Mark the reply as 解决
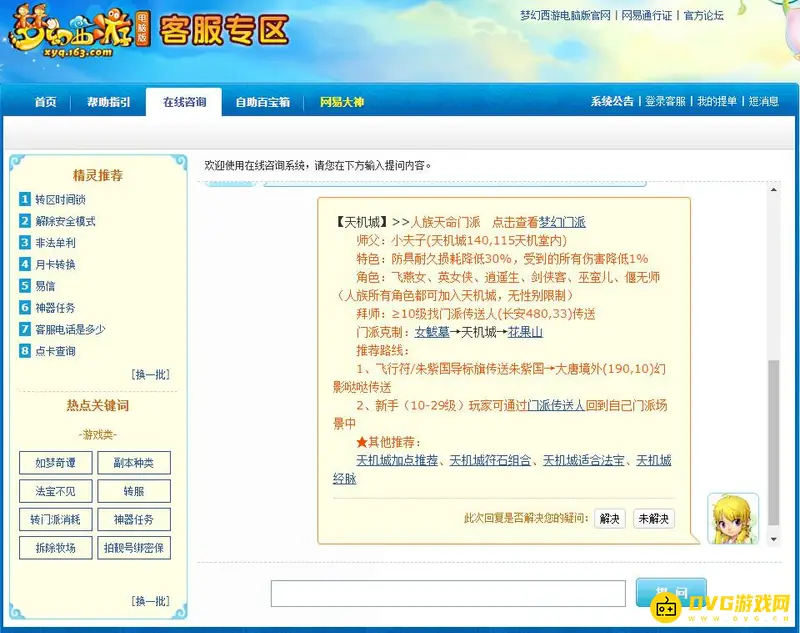Screen dimensions: 800x633 click(610, 519)
